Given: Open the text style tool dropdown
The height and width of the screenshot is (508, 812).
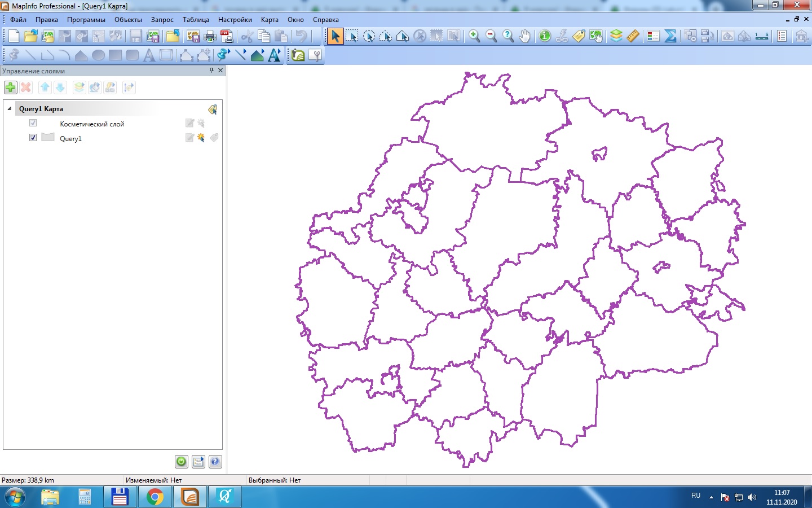Looking at the screenshot, I should [275, 55].
